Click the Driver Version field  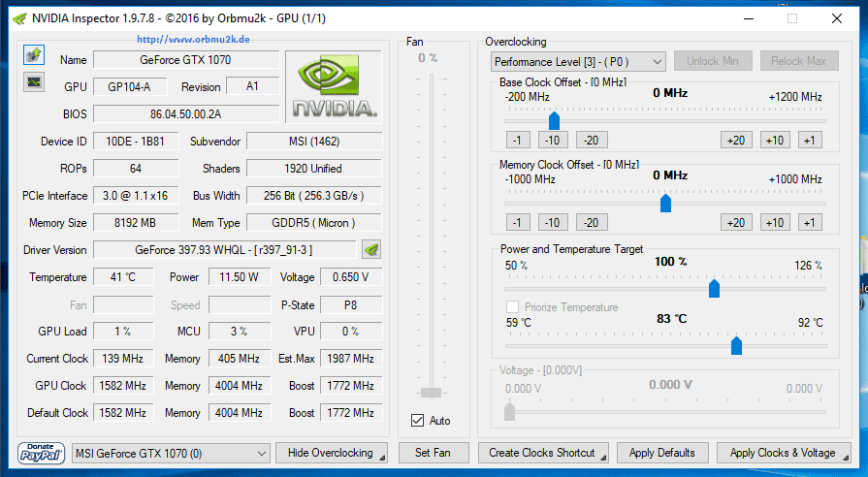224,250
